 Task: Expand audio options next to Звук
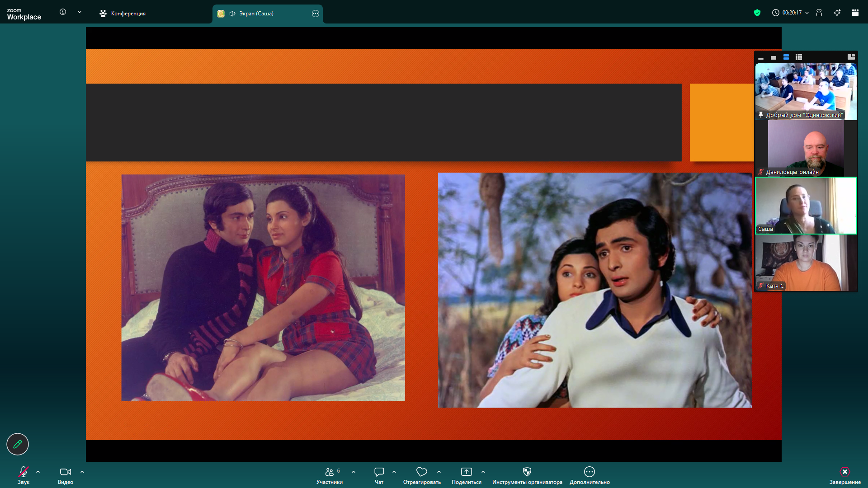pyautogui.click(x=38, y=472)
